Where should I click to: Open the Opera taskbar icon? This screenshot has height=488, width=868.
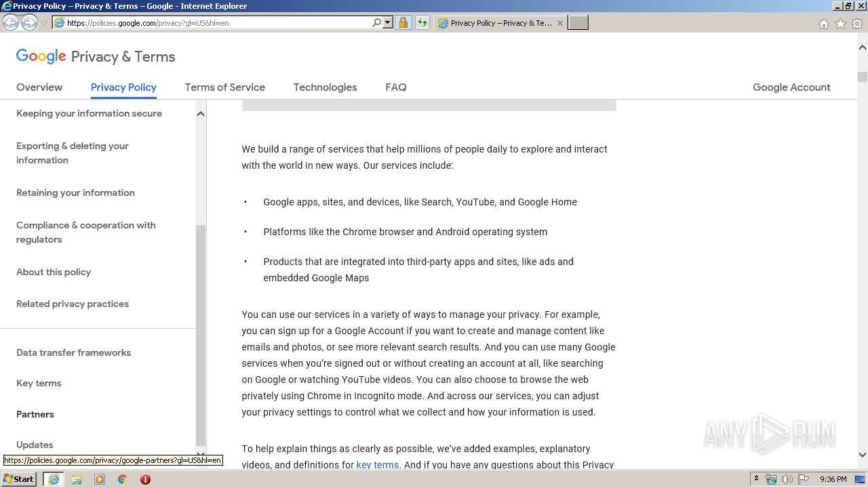(x=145, y=479)
